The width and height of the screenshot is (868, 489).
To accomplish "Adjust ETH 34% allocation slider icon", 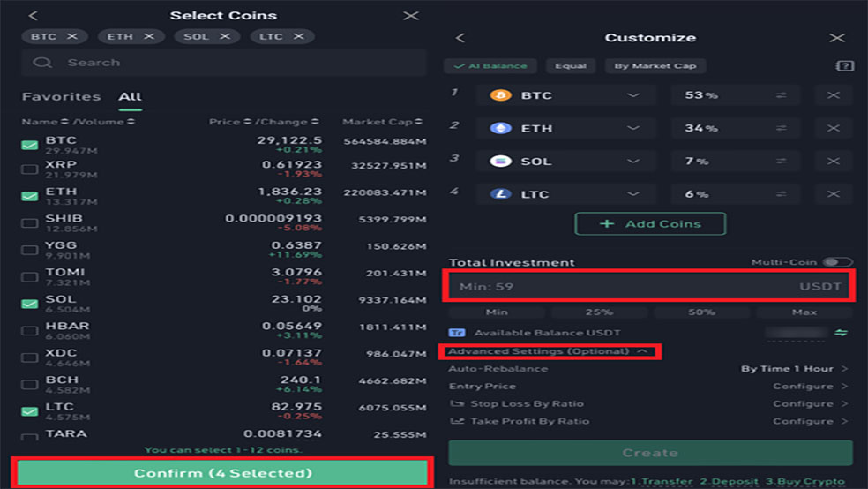I will [781, 128].
